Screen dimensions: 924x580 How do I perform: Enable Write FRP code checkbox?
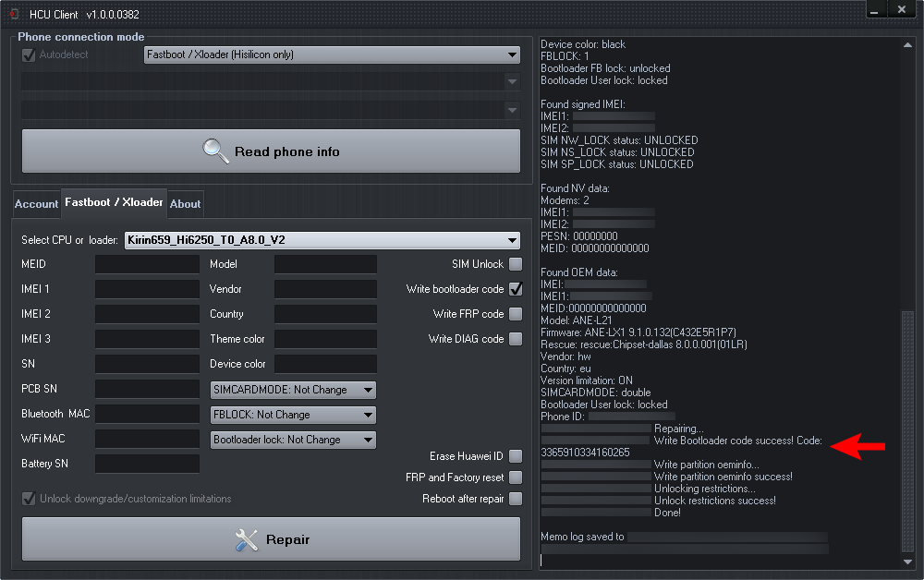516,314
